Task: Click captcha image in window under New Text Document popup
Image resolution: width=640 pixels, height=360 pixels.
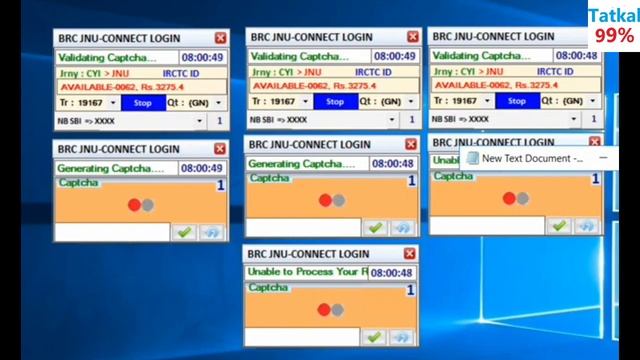Action: pos(516,198)
